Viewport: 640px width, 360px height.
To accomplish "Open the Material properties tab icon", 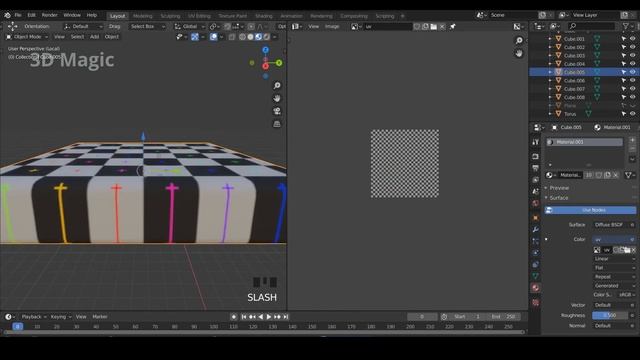I will [x=536, y=288].
